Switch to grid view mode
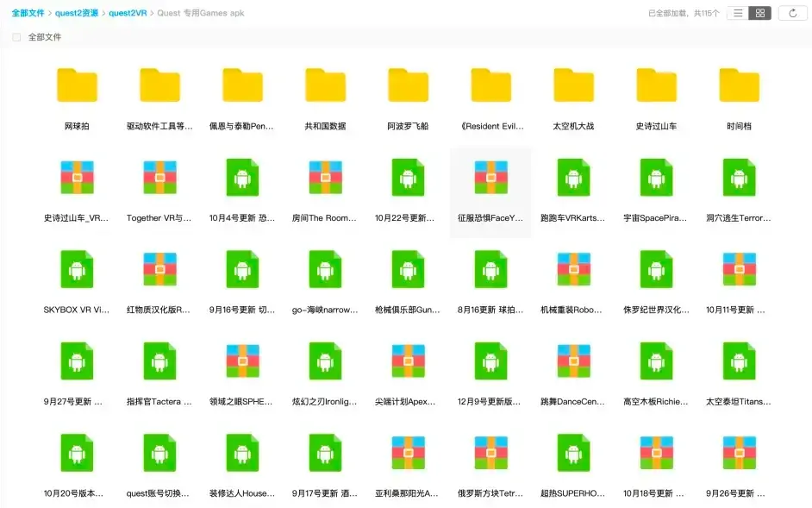The image size is (812, 508). 759,13
